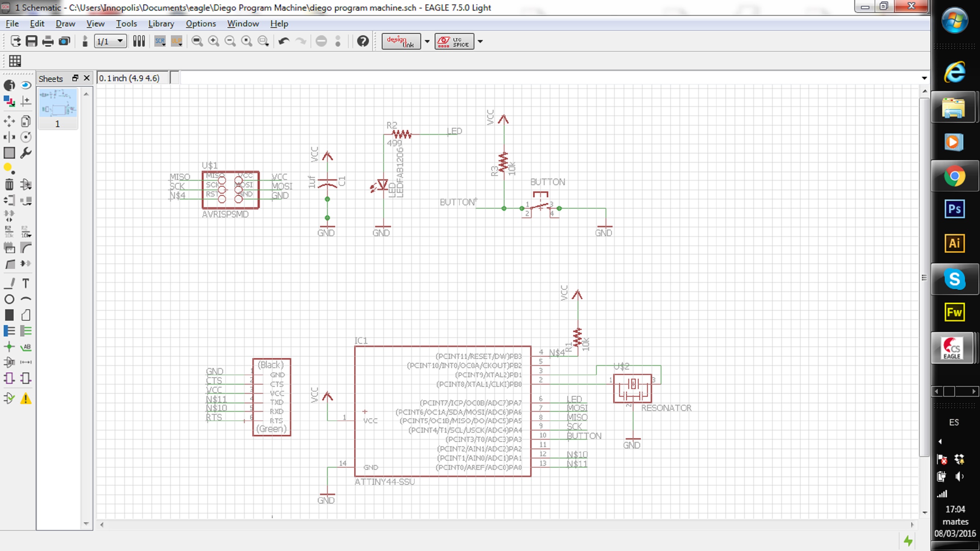The width and height of the screenshot is (980, 551).
Task: Click the Net label tool
Action: 25,347
